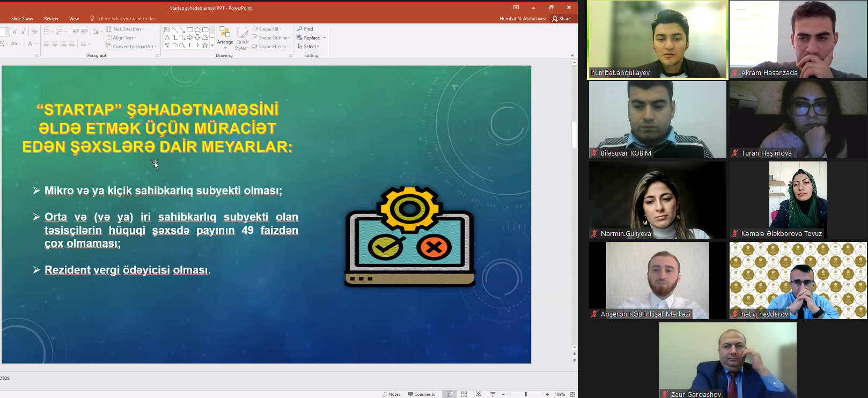Screen dimensions: 868x398
Task: Open Shape Fill dropdown
Action: tap(268, 29)
